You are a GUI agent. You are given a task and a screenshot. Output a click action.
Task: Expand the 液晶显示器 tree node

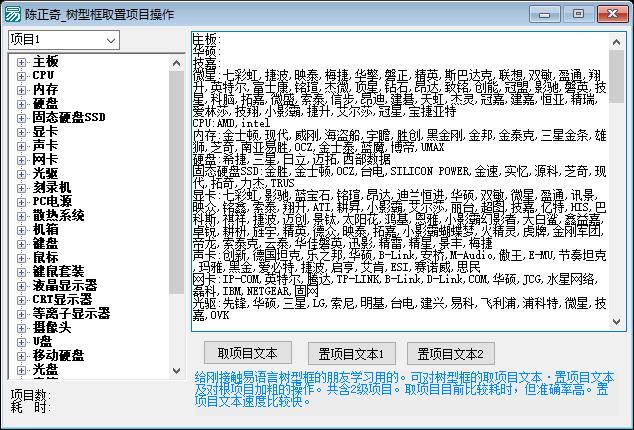point(21,286)
